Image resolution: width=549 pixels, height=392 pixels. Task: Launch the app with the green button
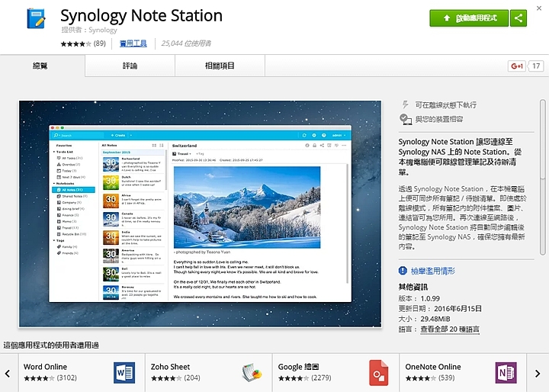point(469,18)
